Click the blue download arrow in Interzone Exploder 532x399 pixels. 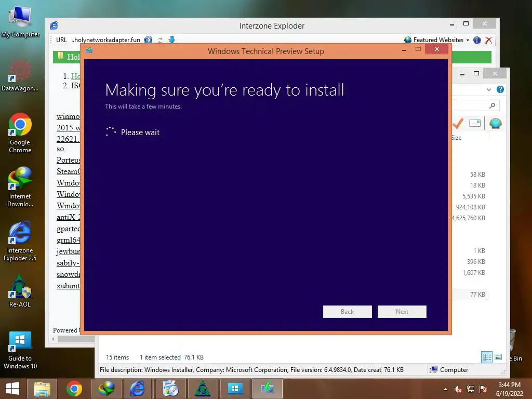[x=171, y=39]
